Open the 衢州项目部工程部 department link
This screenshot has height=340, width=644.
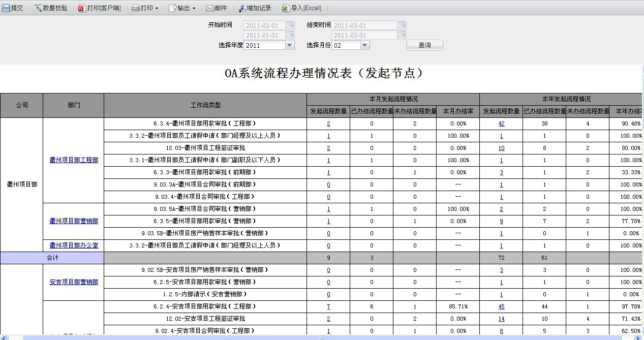(74, 160)
